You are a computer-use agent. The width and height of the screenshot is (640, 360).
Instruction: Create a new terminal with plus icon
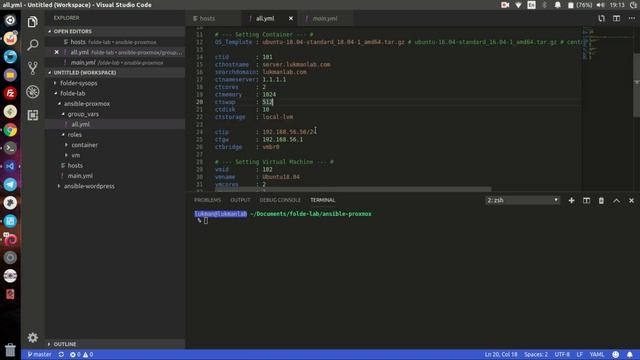(571, 200)
